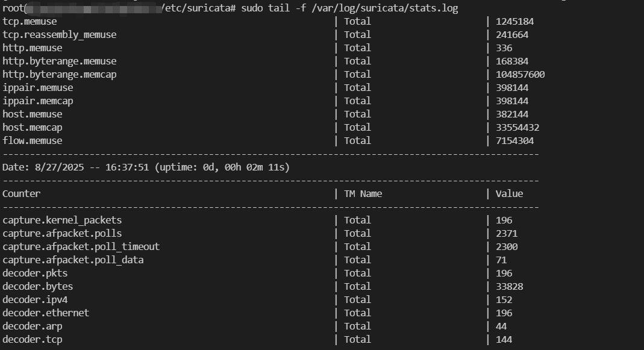Click the ippair.memcap counter name
This screenshot has height=350, width=644.
(x=37, y=101)
